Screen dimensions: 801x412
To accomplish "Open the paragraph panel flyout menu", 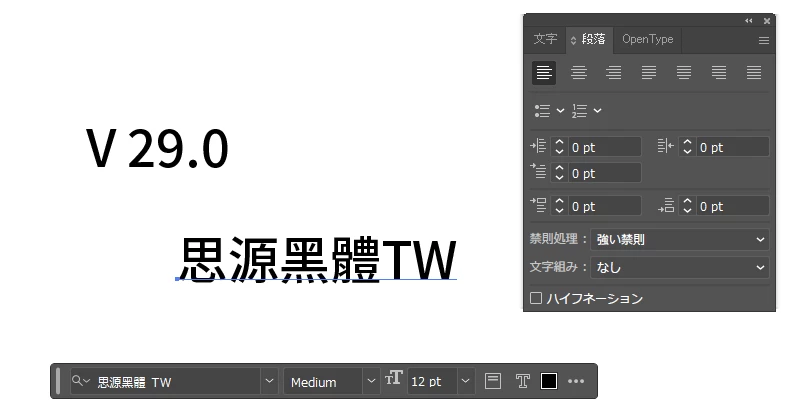I will 764,40.
